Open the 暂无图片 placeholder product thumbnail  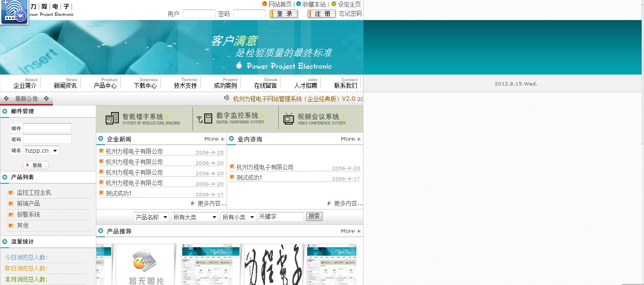[145, 264]
